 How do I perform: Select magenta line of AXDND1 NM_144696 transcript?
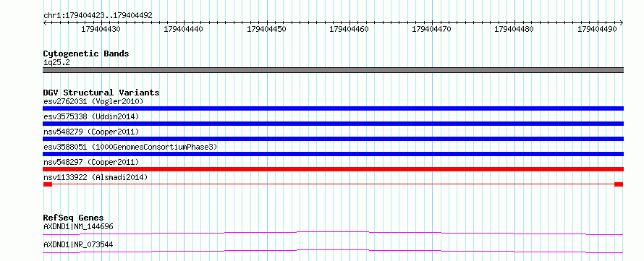click(333, 233)
